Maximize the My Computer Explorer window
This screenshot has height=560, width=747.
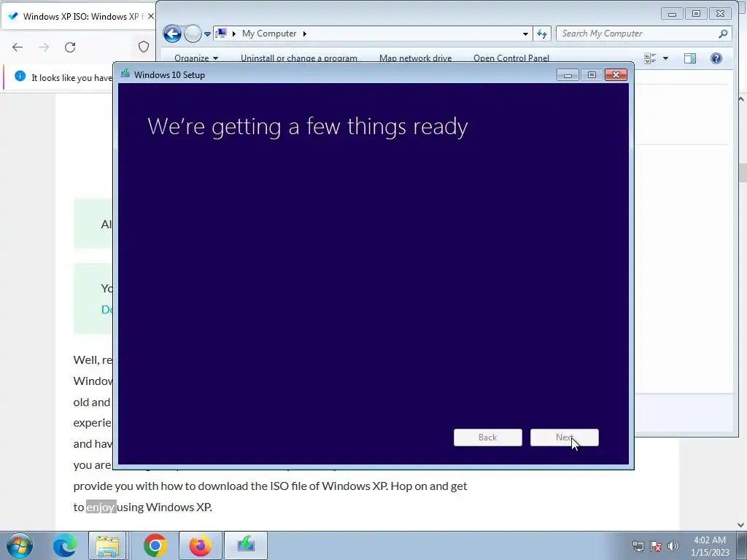click(x=696, y=14)
